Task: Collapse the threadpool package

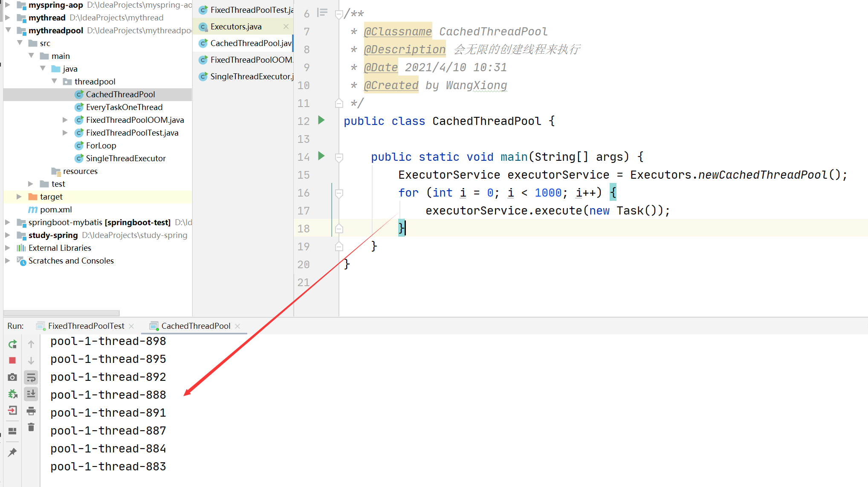Action: coord(54,81)
